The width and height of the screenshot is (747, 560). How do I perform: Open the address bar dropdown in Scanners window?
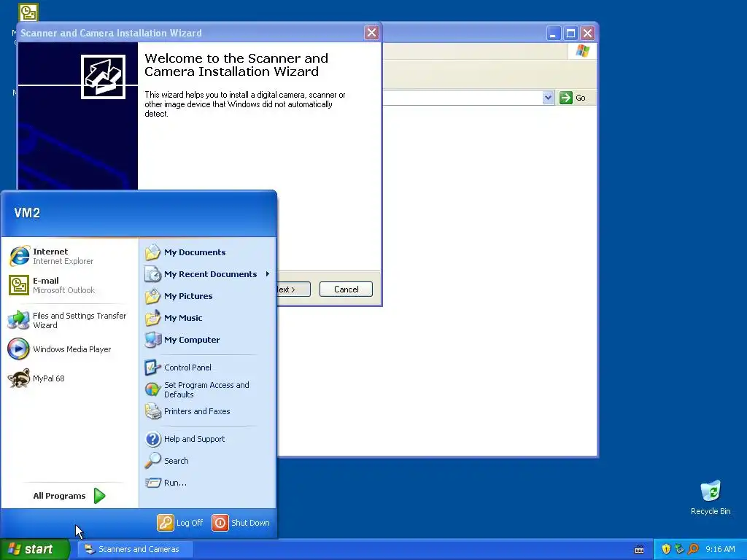pos(548,98)
